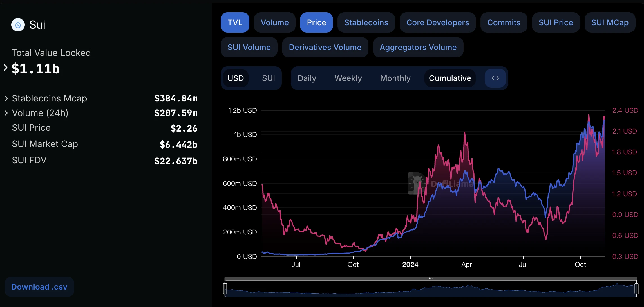
Task: Click the TVL metric icon/tab
Action: click(235, 22)
